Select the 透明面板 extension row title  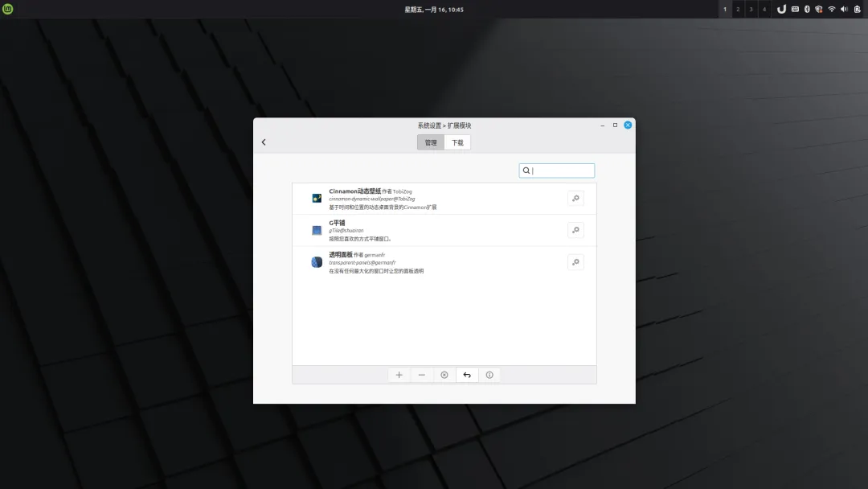point(341,255)
